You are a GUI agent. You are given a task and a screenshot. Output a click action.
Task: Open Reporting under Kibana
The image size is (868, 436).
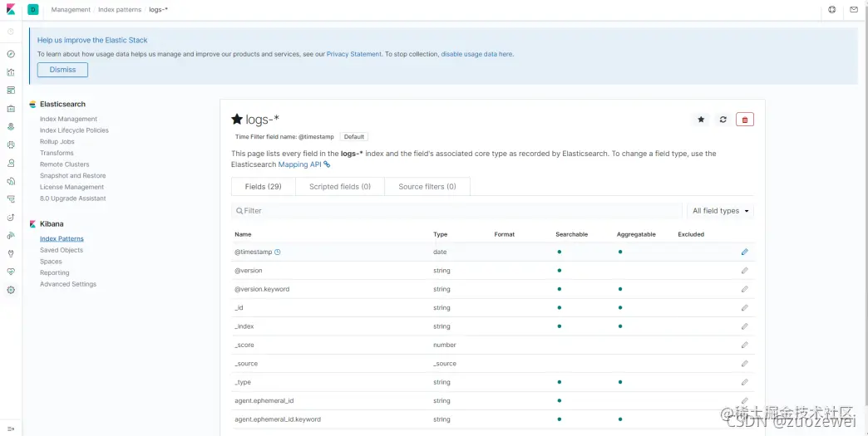[x=54, y=273]
